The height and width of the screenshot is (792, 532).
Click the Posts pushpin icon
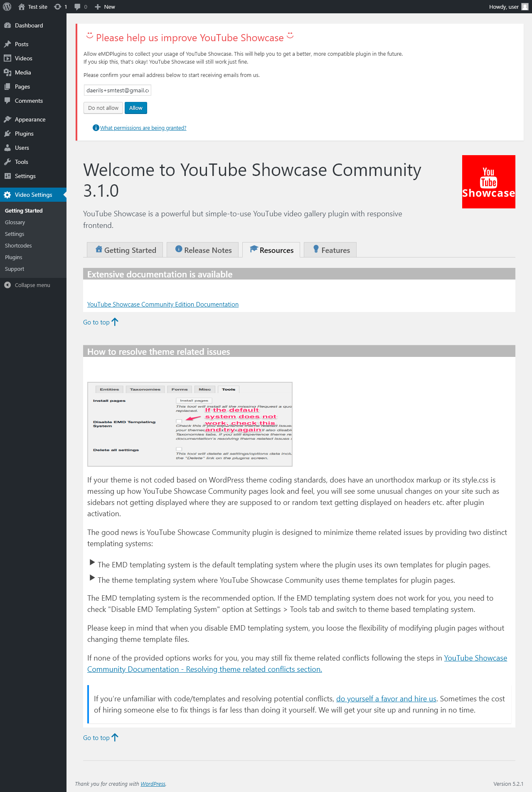click(x=7, y=44)
